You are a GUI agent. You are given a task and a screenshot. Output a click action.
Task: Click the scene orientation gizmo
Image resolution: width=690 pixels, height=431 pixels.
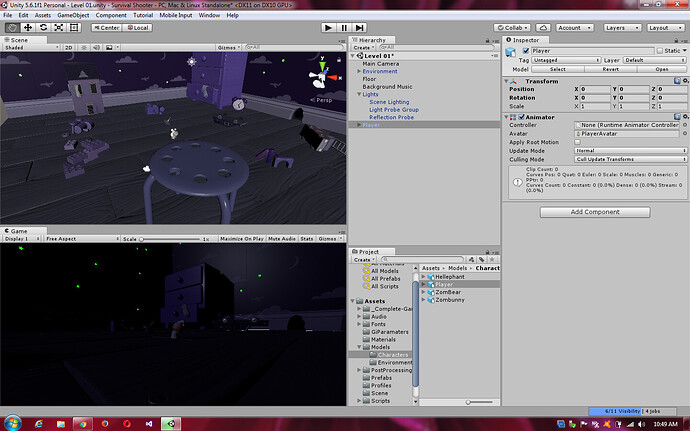323,77
